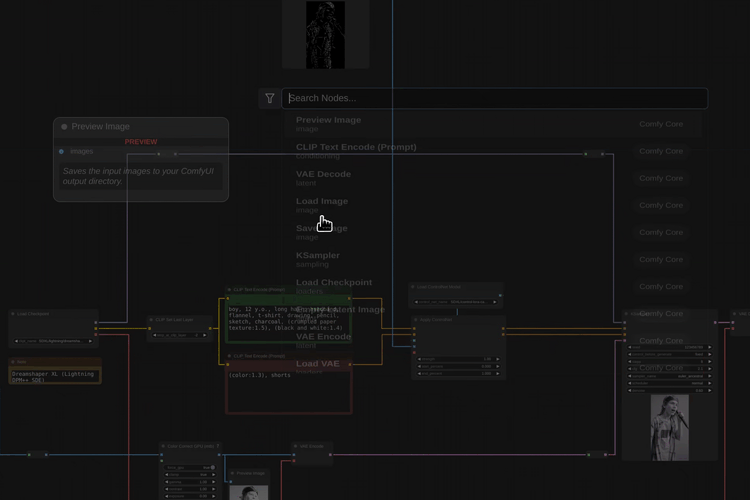The image size is (750, 500).
Task: Pick VAE Decode in the node list
Action: (x=323, y=178)
